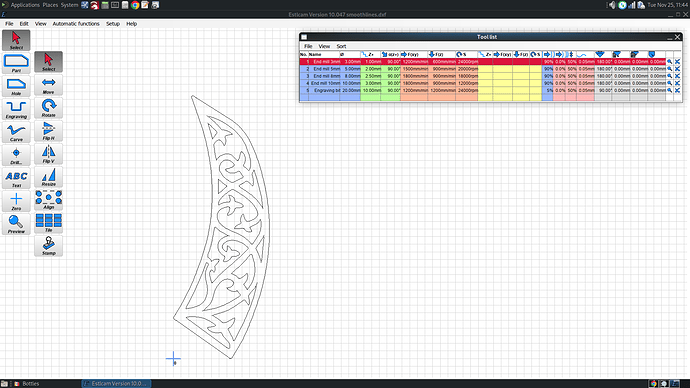The height and width of the screenshot is (388, 690).
Task: Open File menu in Tool list window
Action: point(308,46)
